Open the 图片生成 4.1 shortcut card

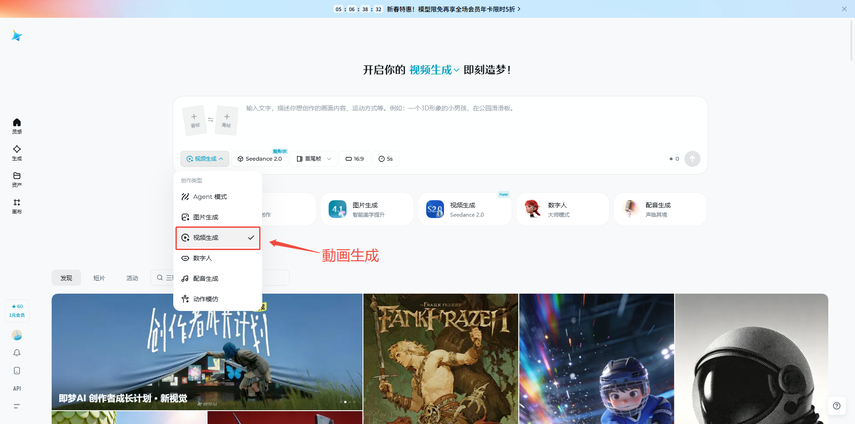pyautogui.click(x=367, y=209)
